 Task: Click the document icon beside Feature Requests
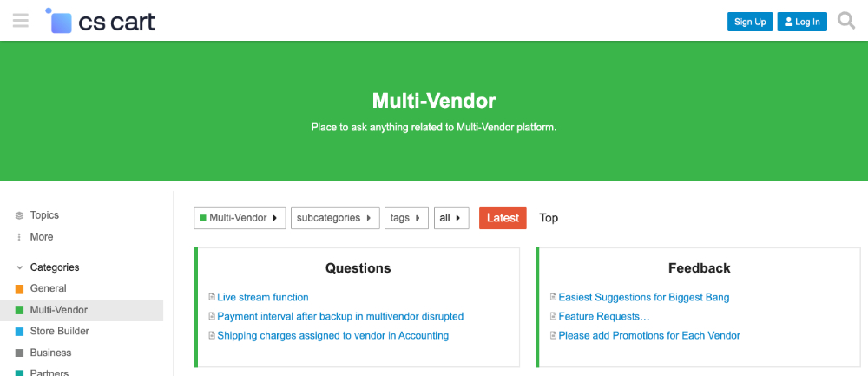[553, 316]
